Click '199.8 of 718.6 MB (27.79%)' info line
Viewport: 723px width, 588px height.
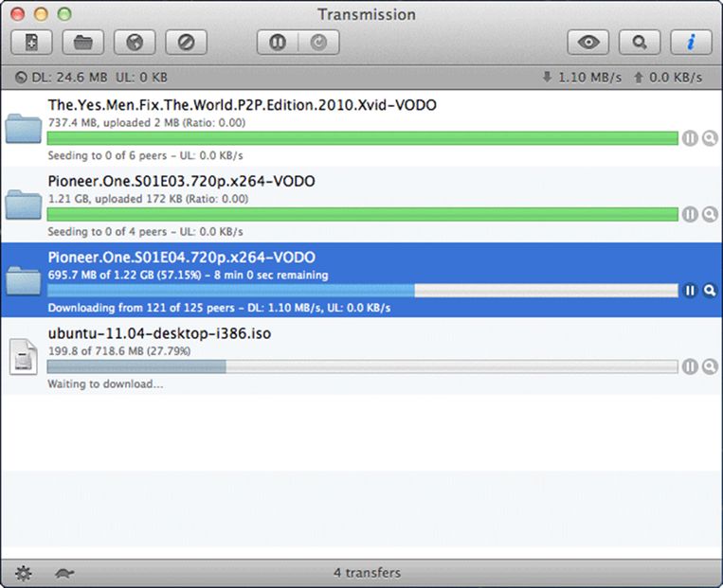pos(119,351)
